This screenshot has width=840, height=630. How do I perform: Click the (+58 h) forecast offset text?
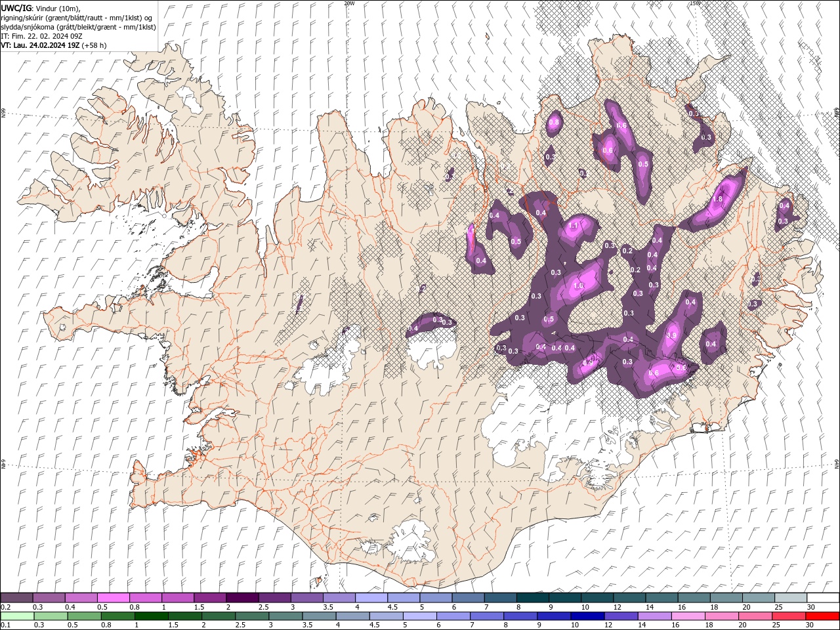click(x=94, y=45)
